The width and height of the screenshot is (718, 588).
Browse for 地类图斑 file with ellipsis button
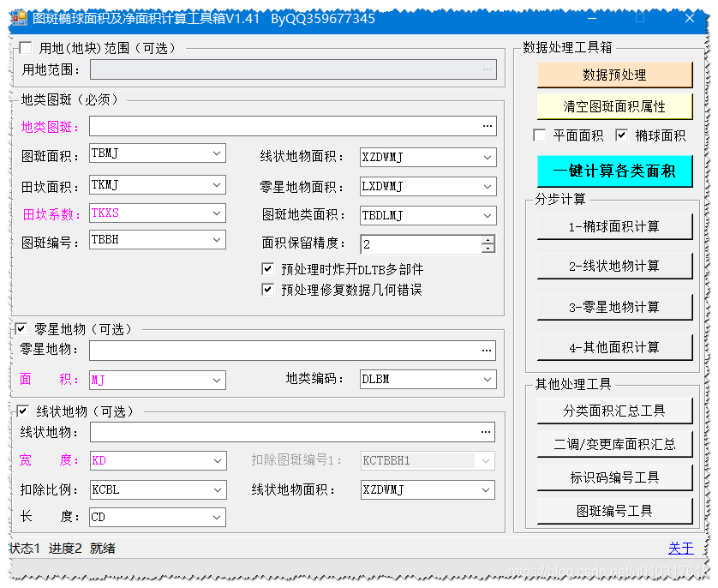(x=488, y=126)
